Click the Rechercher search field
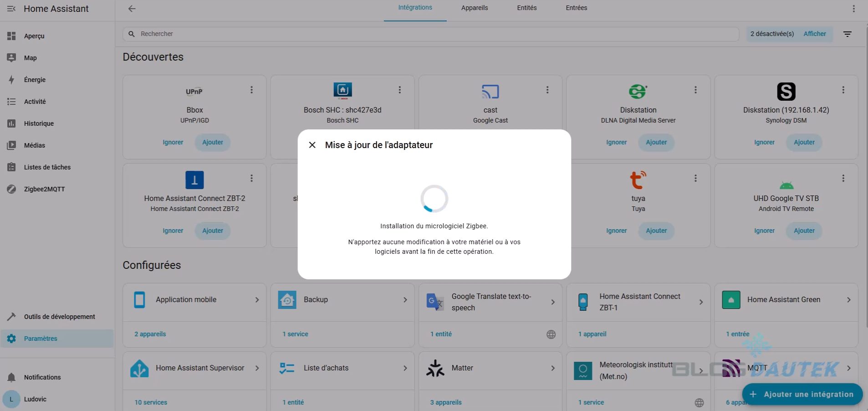Image resolution: width=868 pixels, height=411 pixels. tap(428, 34)
